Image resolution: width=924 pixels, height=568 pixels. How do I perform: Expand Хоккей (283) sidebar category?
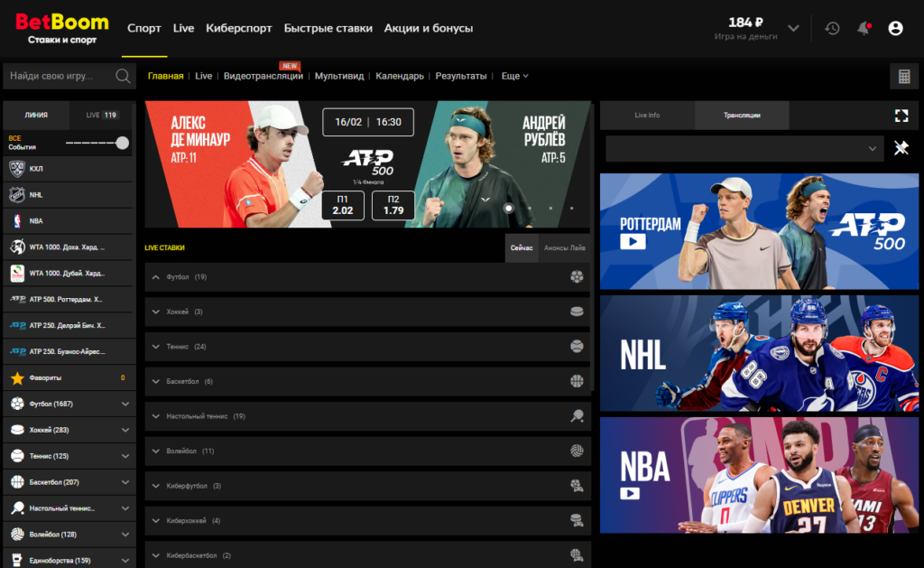point(125,430)
